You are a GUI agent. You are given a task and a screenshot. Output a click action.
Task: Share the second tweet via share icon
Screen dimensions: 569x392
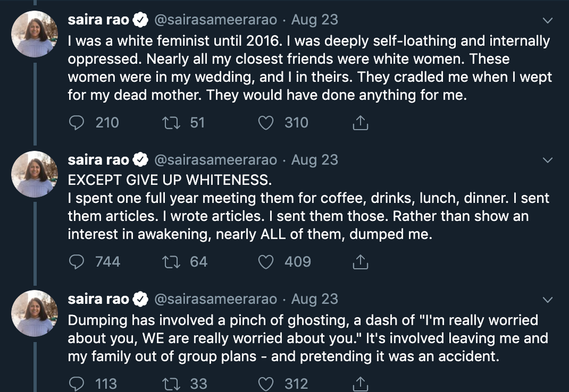360,262
